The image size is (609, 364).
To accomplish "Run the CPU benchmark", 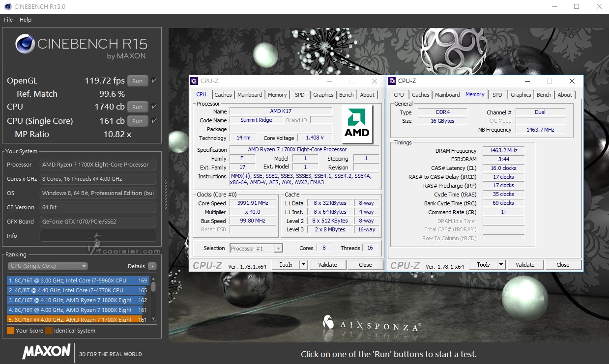I will pyautogui.click(x=138, y=107).
